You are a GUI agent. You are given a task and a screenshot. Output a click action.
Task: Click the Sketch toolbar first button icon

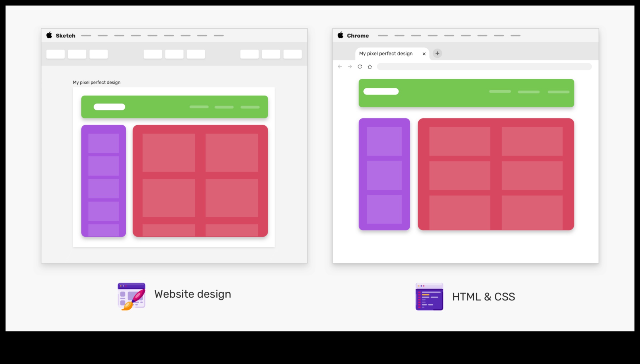coord(55,53)
